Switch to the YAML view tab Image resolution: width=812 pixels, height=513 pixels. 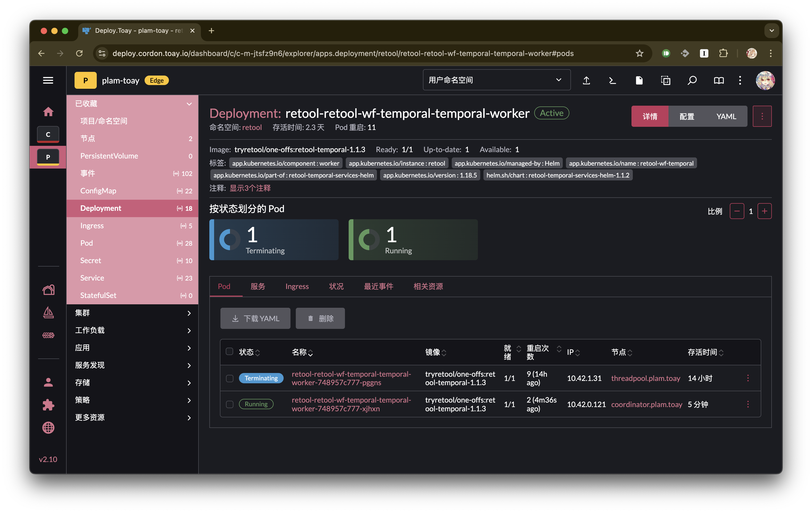[x=726, y=116]
